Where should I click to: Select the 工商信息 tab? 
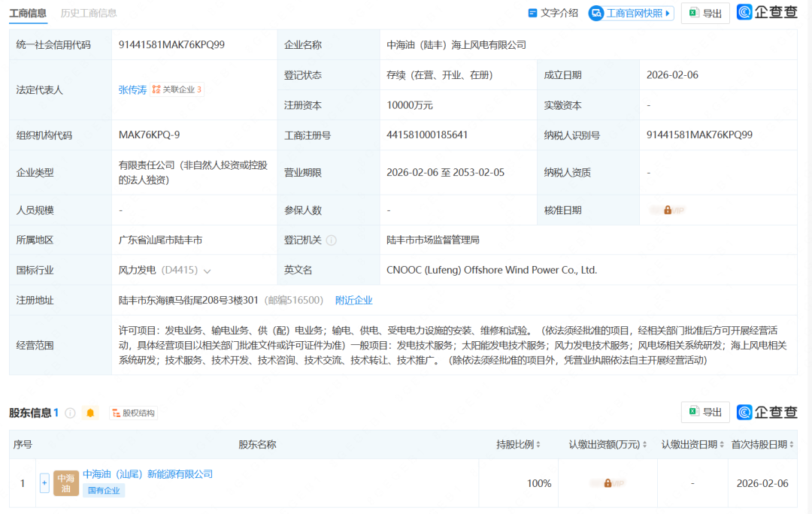(x=27, y=13)
